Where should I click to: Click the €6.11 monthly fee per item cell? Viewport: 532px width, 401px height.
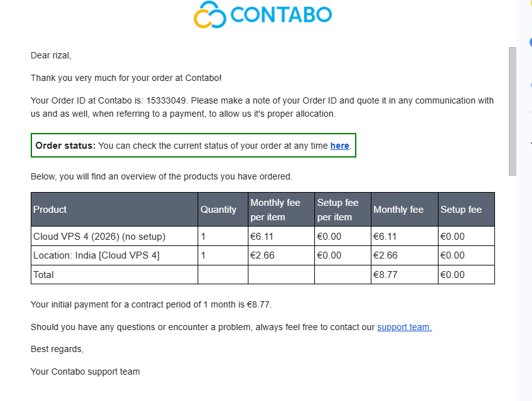(x=281, y=236)
